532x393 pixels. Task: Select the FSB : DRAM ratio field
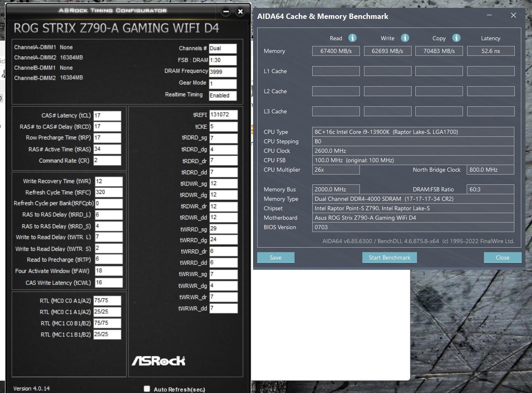[223, 60]
